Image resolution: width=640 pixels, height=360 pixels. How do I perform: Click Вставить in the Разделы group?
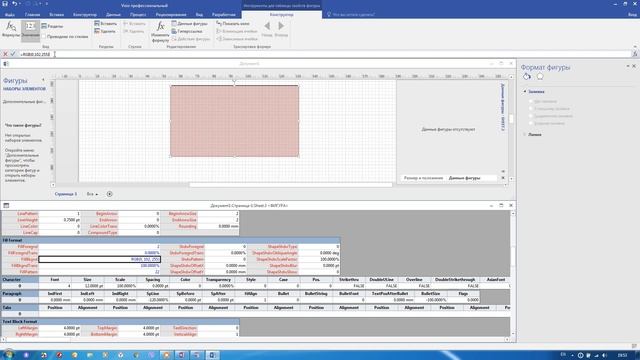pos(105,24)
